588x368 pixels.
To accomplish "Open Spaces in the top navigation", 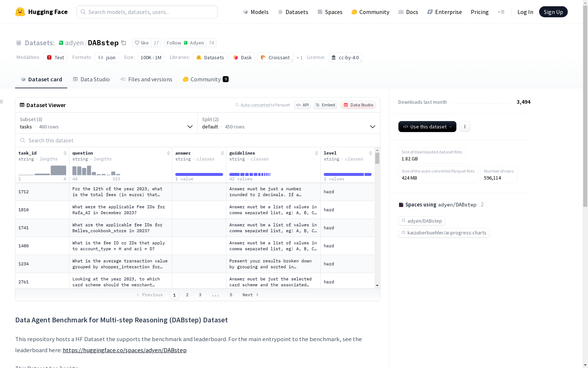I will [x=330, y=12].
